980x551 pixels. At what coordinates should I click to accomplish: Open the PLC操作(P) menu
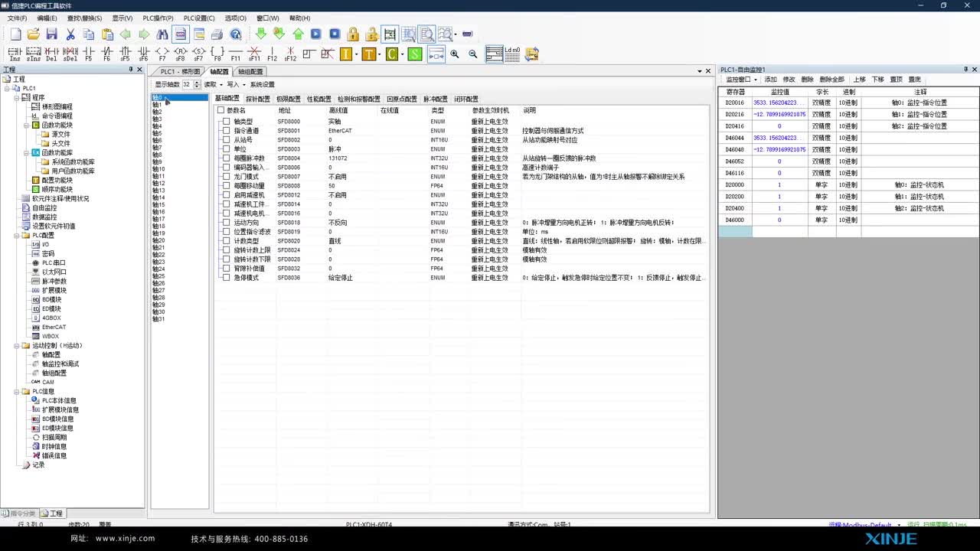coord(158,18)
